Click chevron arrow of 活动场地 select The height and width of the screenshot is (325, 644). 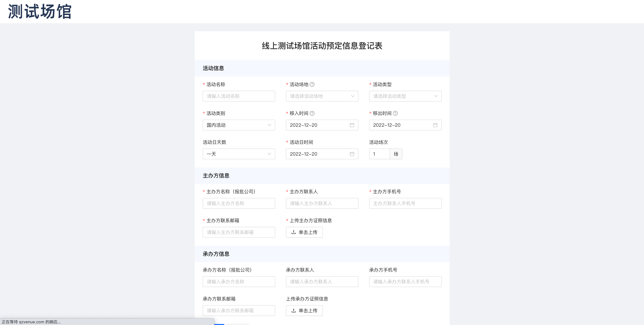[x=353, y=96]
